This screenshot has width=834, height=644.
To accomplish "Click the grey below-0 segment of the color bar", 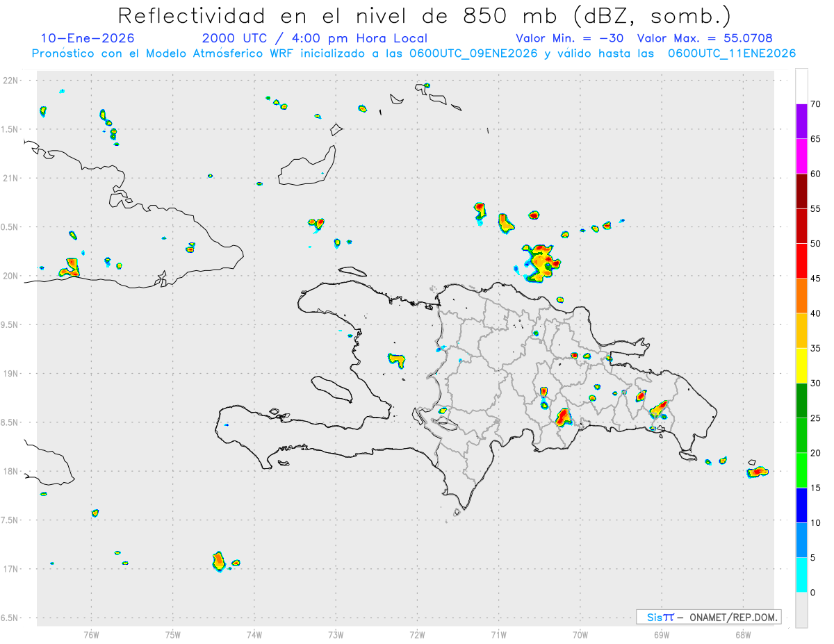I will point(802,610).
